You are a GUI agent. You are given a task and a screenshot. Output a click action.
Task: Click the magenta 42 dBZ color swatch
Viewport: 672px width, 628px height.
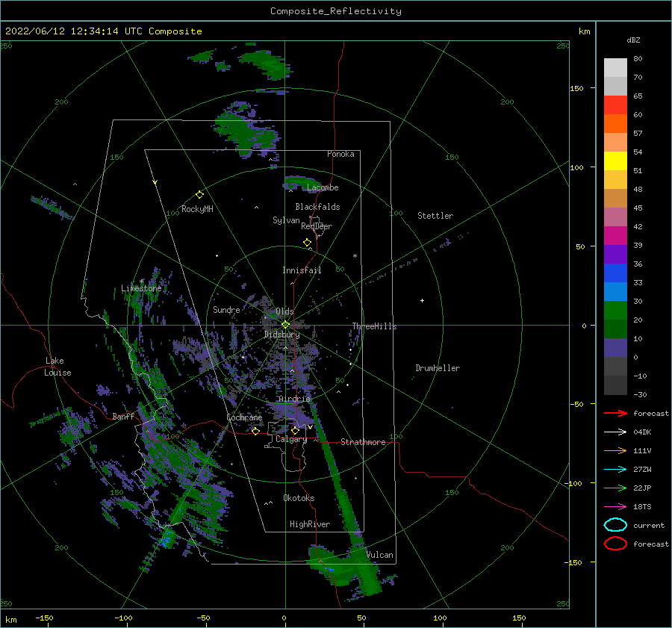(x=615, y=236)
